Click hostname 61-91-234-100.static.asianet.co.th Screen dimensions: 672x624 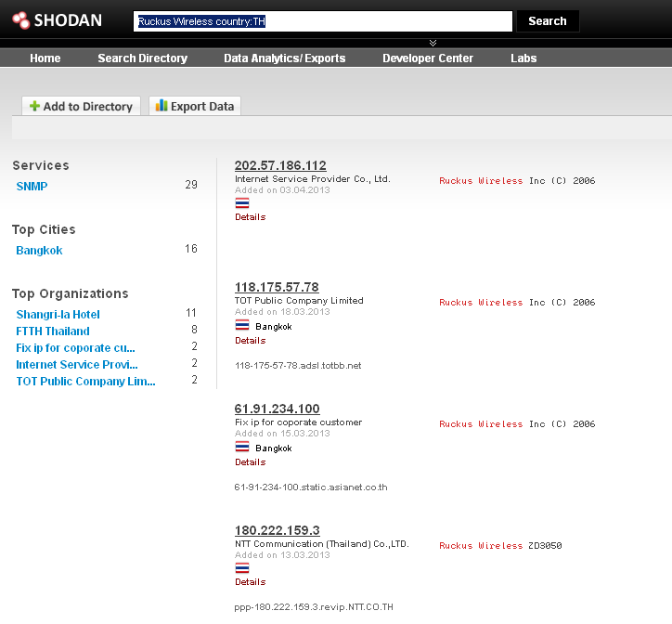pos(311,487)
